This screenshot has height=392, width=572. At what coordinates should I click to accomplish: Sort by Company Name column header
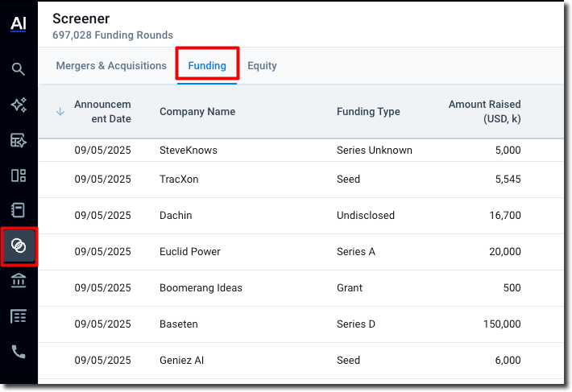point(197,112)
